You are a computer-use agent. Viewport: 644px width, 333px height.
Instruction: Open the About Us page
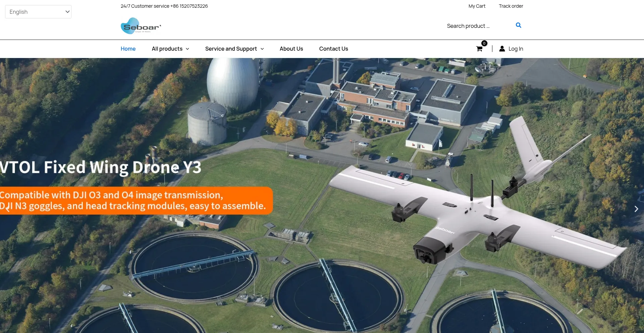(x=291, y=49)
